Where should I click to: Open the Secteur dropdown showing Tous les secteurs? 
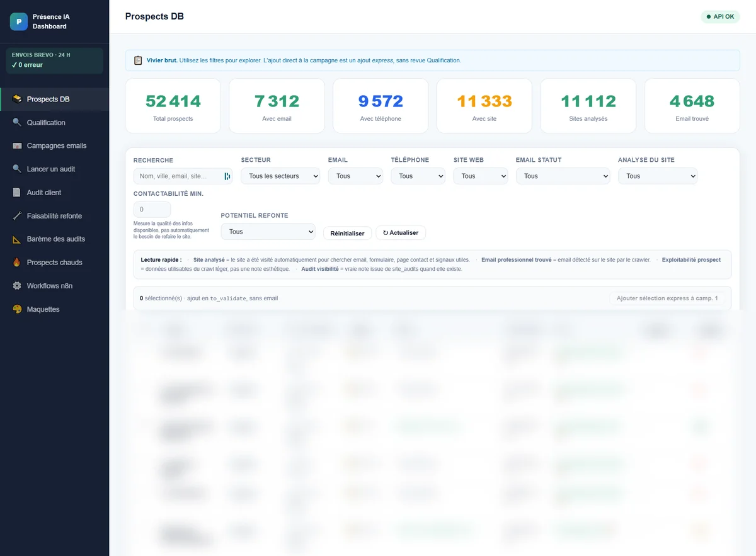pos(280,176)
